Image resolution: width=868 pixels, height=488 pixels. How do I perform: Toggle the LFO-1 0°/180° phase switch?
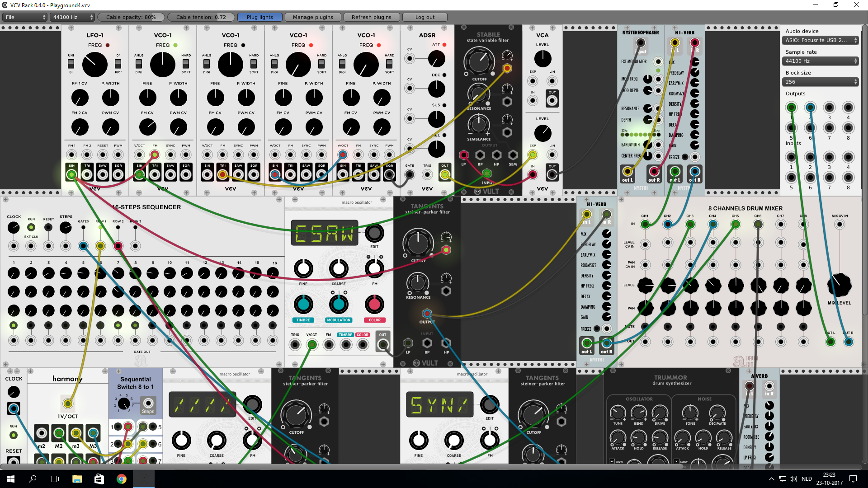tap(118, 64)
